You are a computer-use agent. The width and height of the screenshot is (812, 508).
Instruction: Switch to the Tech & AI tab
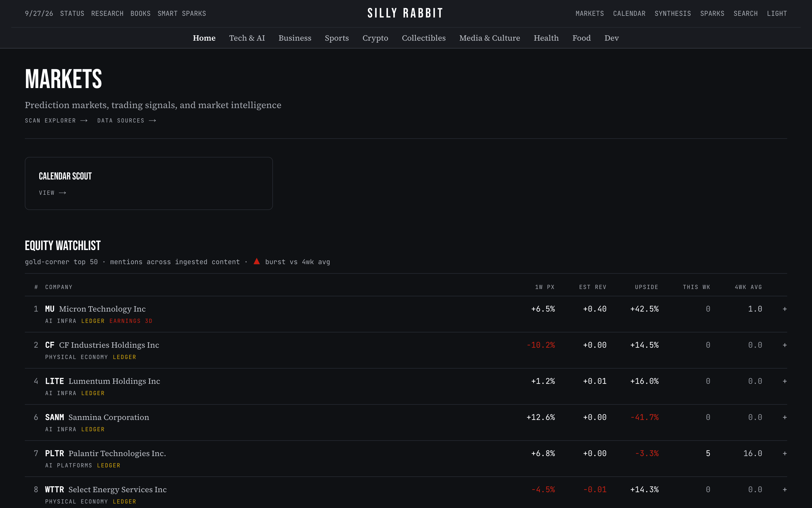247,38
